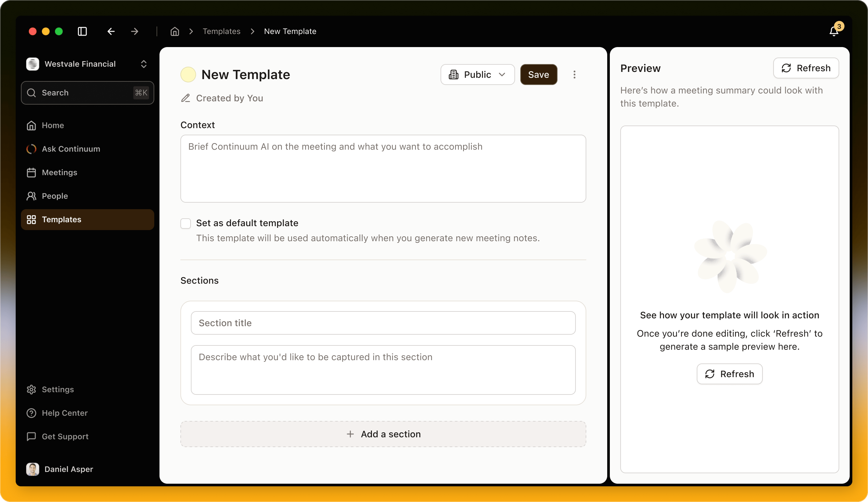Expand the Public visibility dropdown
This screenshot has height=502, width=868.
point(477,75)
